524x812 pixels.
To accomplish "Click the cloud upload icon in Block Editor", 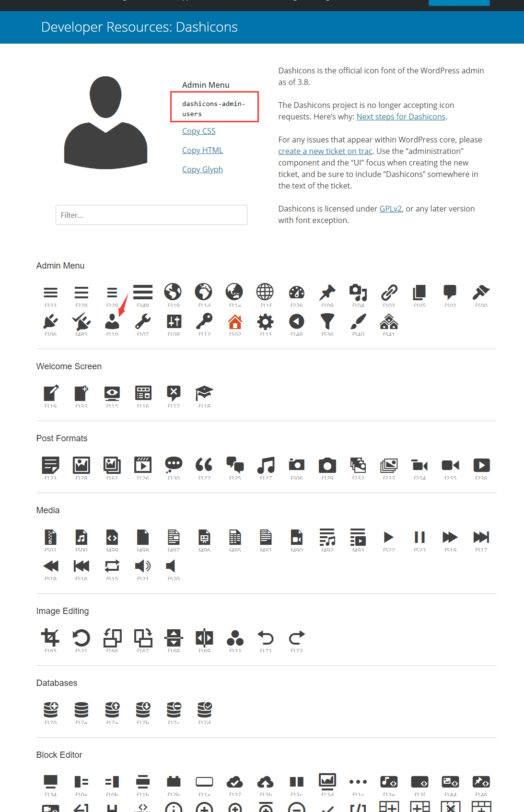I will (266, 782).
